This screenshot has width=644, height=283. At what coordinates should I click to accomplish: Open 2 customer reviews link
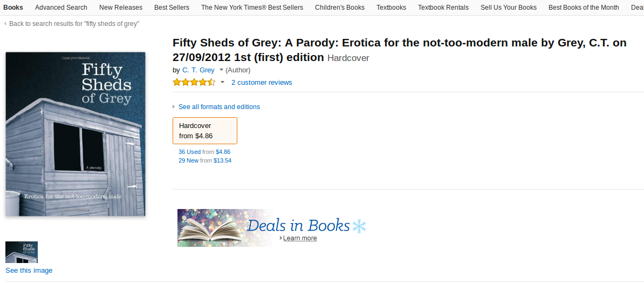tap(262, 83)
